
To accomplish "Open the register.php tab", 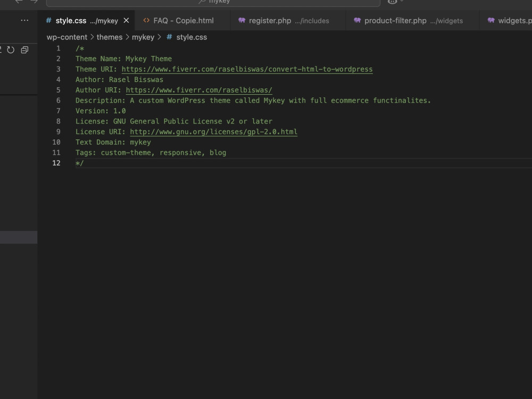I will coord(288,21).
